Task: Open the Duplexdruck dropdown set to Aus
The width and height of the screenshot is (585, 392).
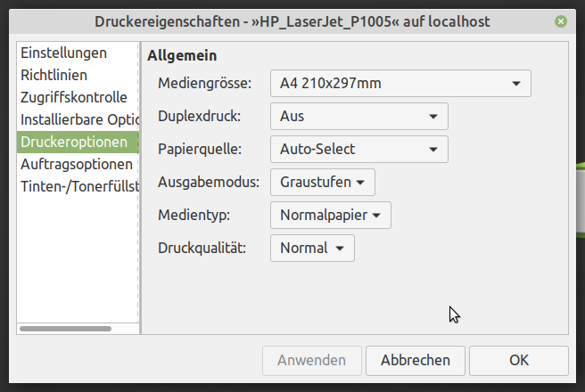Action: [358, 116]
